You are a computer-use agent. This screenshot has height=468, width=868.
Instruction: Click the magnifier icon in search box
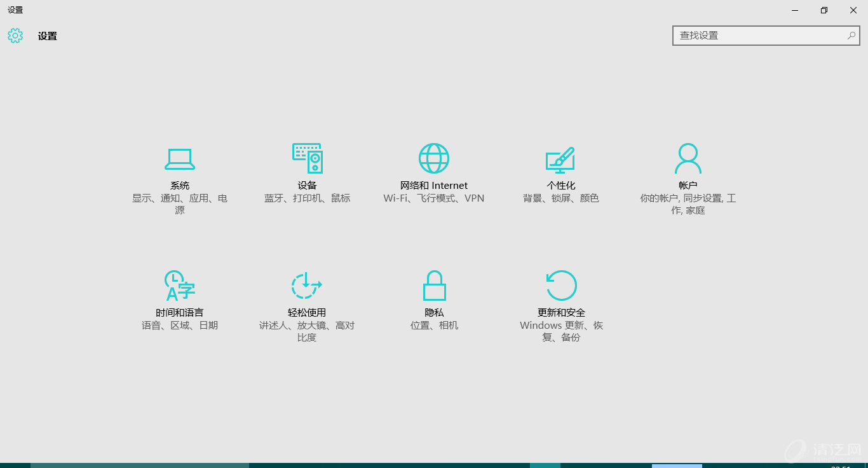click(x=851, y=36)
